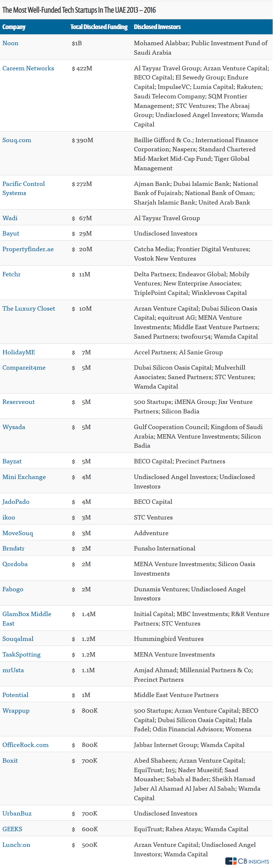Screen dimensions: 273x868
Task: Click the Bayut link
Action: point(11,233)
